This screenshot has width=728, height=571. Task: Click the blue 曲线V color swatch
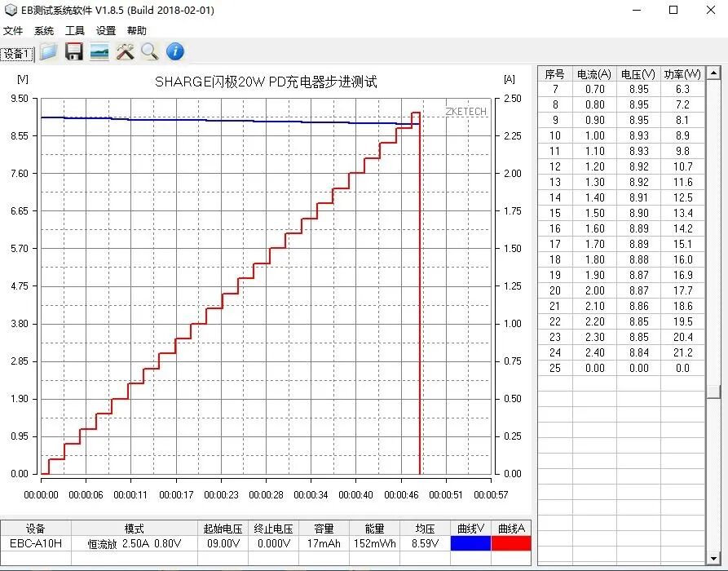[x=470, y=543]
